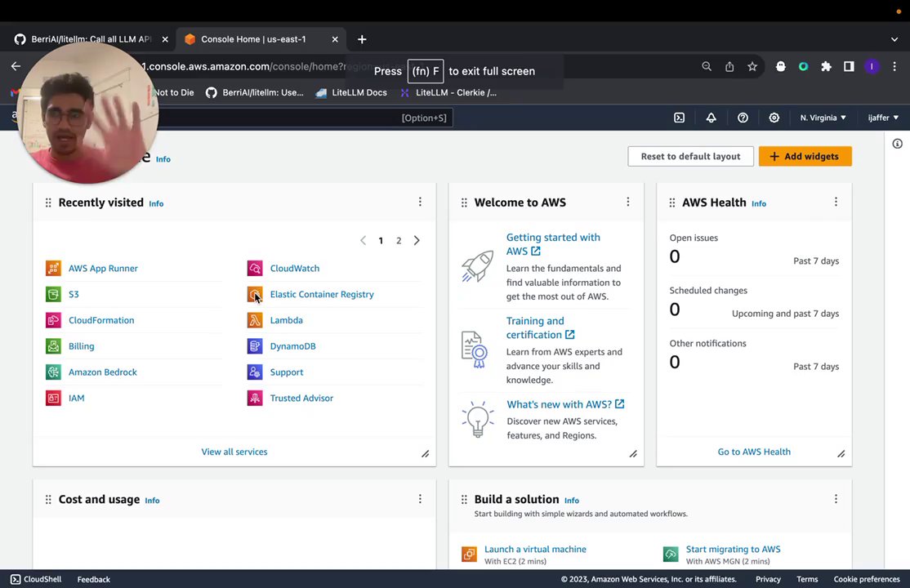The width and height of the screenshot is (910, 588).
Task: Open the notifications bell icon
Action: point(711,118)
